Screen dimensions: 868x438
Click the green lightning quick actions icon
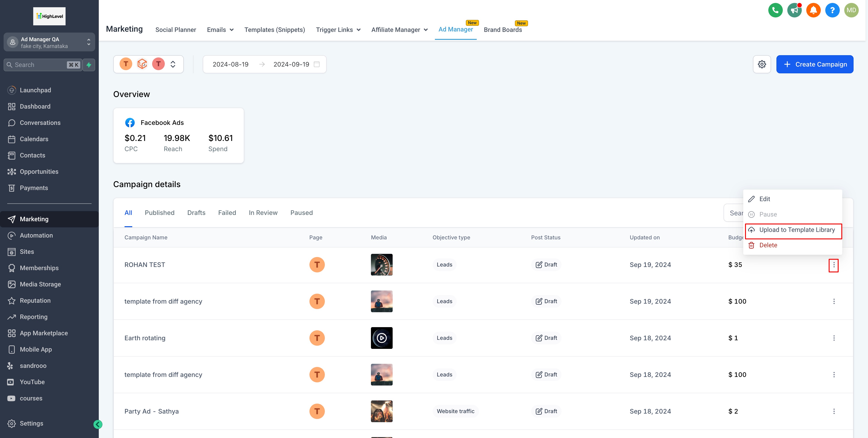pos(89,65)
